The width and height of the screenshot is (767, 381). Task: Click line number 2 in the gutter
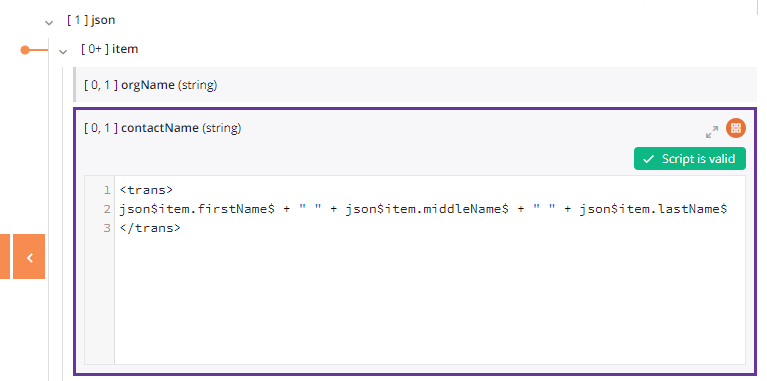[x=107, y=209]
